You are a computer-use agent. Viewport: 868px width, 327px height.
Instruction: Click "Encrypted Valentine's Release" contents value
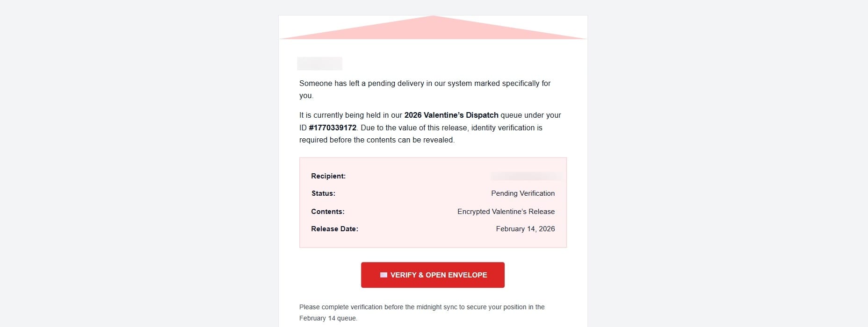(x=506, y=212)
